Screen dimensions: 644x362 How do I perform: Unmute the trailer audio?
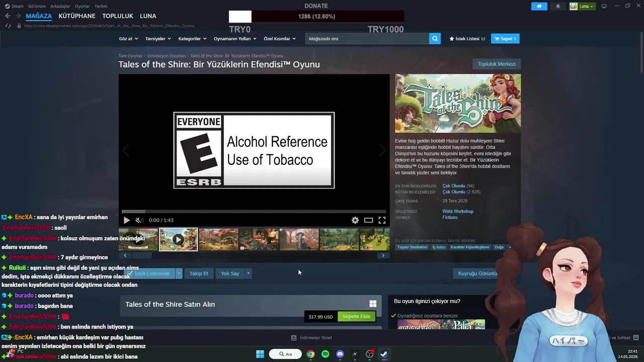click(x=139, y=220)
